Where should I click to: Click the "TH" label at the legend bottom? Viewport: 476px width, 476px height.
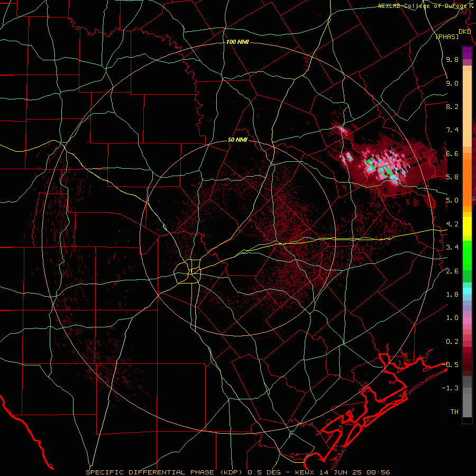454,412
